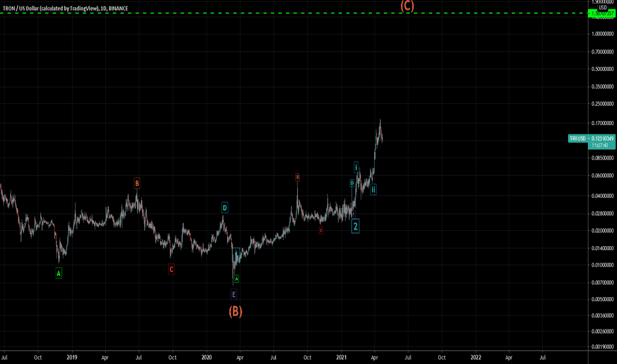This screenshot has width=617, height=364.
Task: Click the 0.17000000 price axis label
Action: (602, 123)
